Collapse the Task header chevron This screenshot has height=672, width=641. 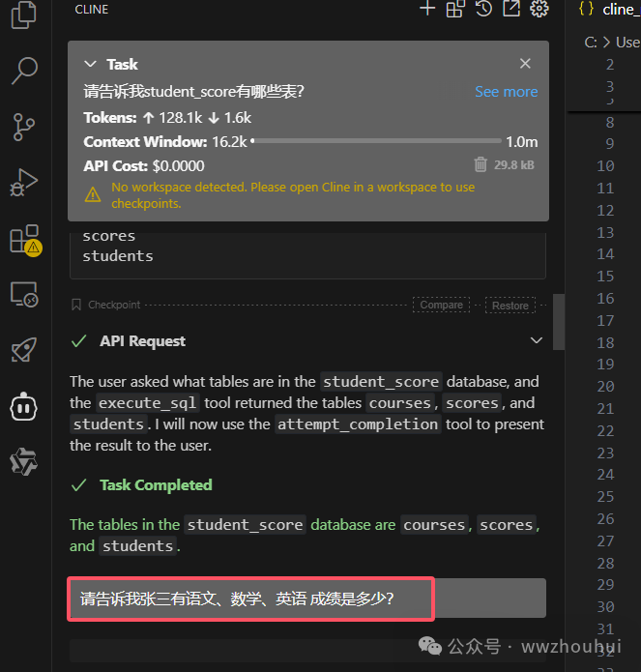pyautogui.click(x=91, y=64)
